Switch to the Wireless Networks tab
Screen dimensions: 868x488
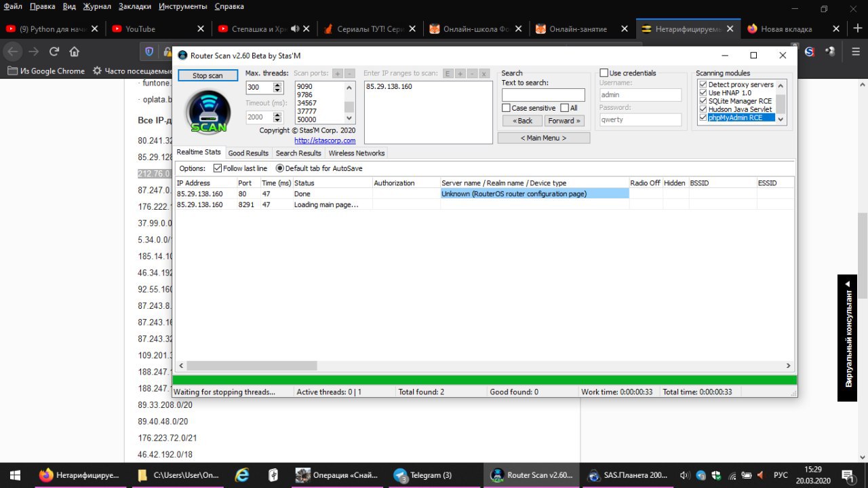click(357, 153)
